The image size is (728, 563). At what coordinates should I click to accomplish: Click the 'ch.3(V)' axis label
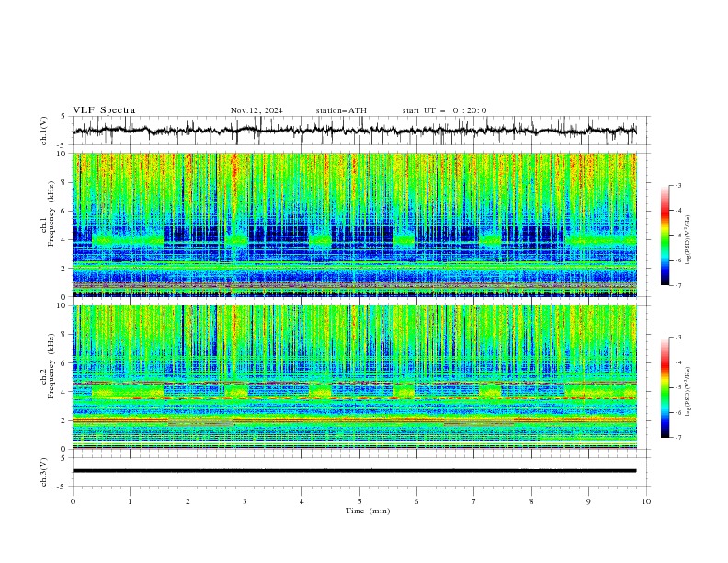[44, 472]
